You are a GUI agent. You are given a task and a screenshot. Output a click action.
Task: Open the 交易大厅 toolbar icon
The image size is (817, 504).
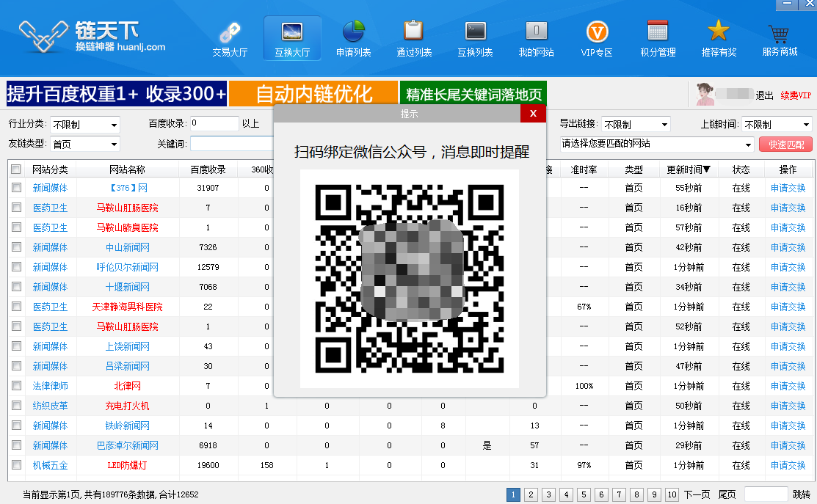coord(230,39)
